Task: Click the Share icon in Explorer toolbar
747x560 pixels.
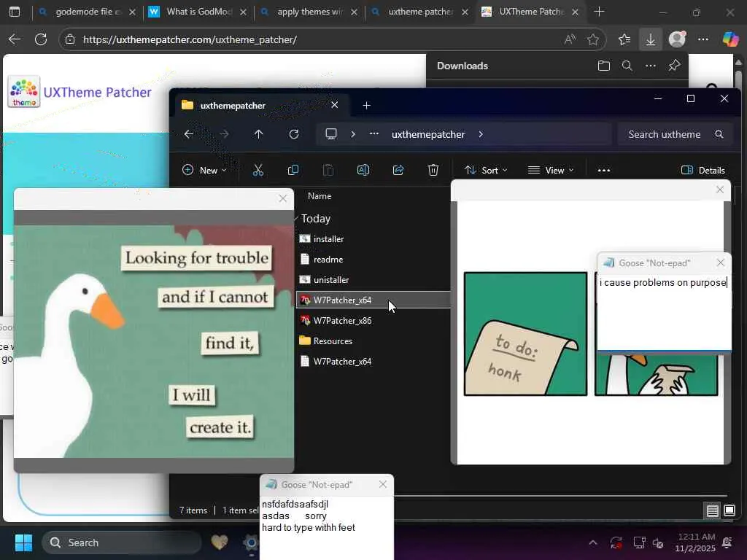Action: coord(398,170)
